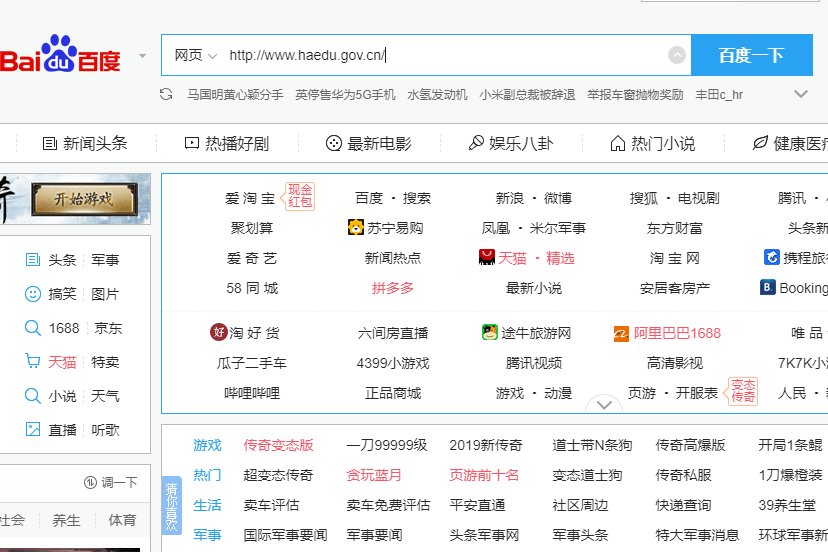Open the hot search 英停售华为5G手机
828x552 pixels.
345,95
